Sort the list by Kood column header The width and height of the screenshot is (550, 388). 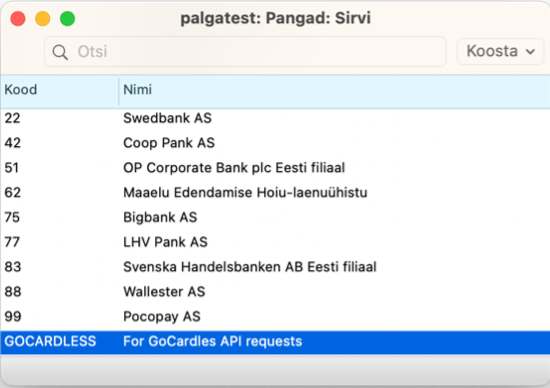(60, 90)
